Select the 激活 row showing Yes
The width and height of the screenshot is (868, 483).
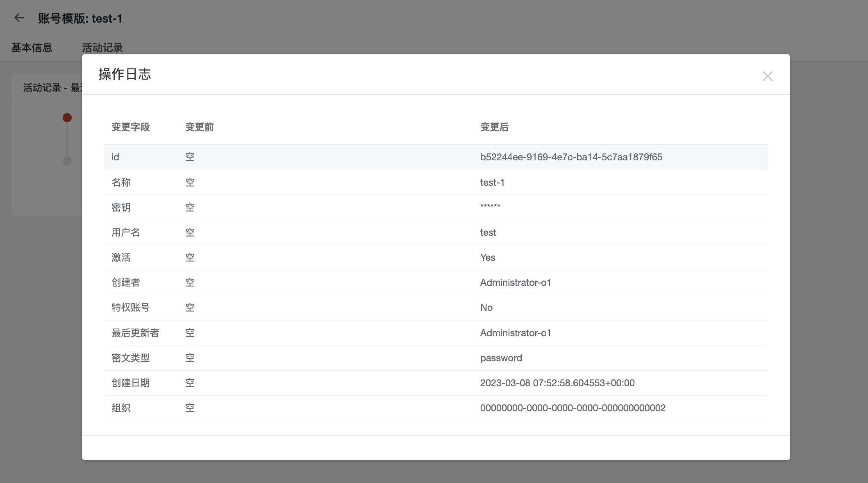[x=487, y=257]
